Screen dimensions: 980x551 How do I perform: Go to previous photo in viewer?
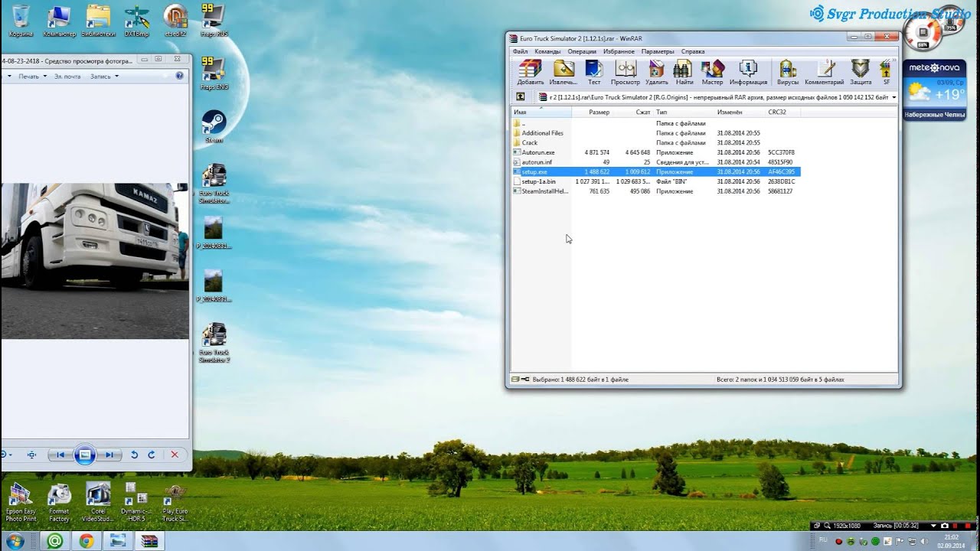[60, 455]
